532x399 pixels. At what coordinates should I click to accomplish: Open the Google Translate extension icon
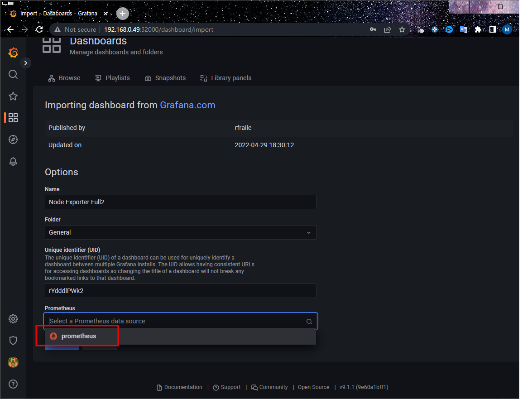464,29
